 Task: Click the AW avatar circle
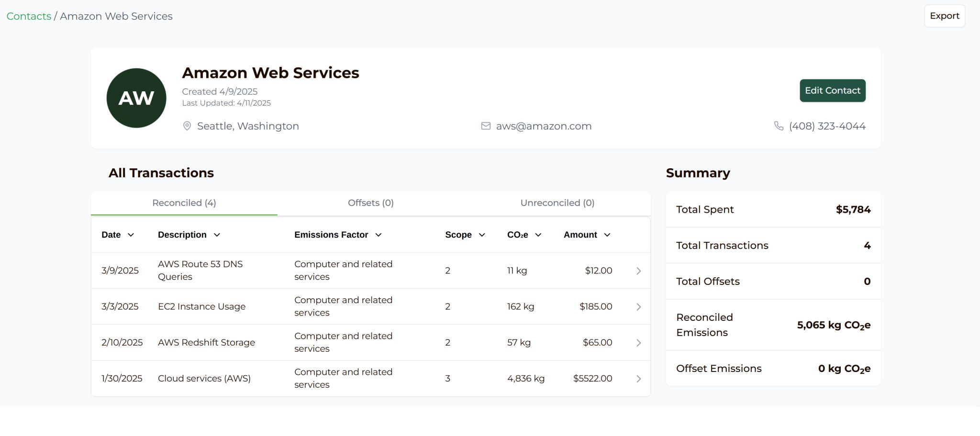(x=136, y=98)
